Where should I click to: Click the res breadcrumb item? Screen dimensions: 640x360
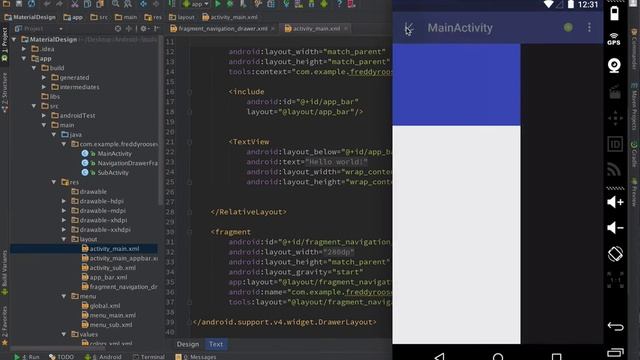pos(153,17)
